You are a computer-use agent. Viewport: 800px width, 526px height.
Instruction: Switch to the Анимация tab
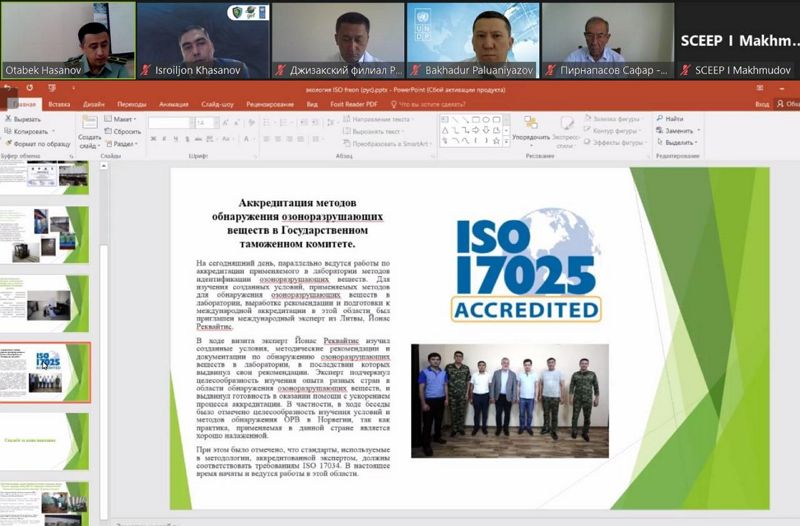pos(173,104)
